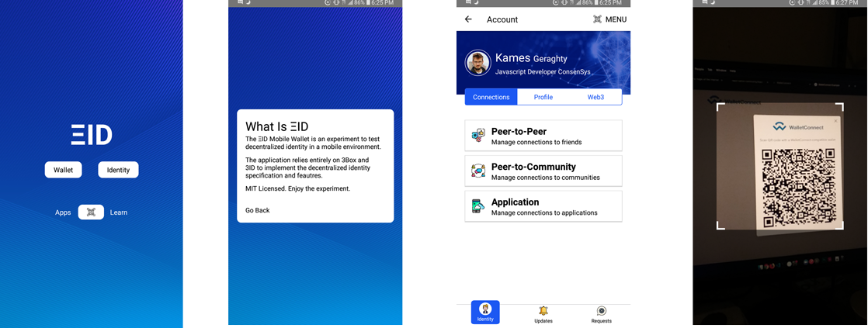Tap the Peer-to-Peer icon
The image size is (868, 328).
click(x=477, y=136)
